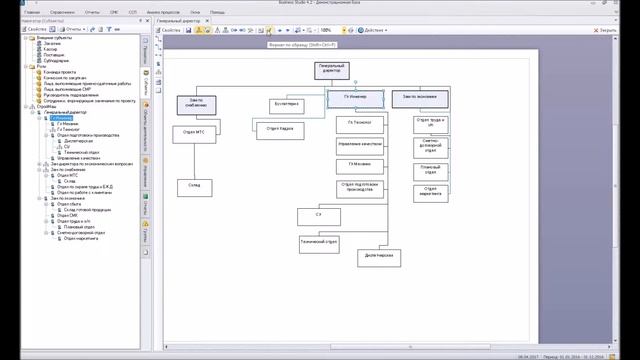
Task: Collapse the Отдел сбыта tree node
Action: [x=46, y=204]
